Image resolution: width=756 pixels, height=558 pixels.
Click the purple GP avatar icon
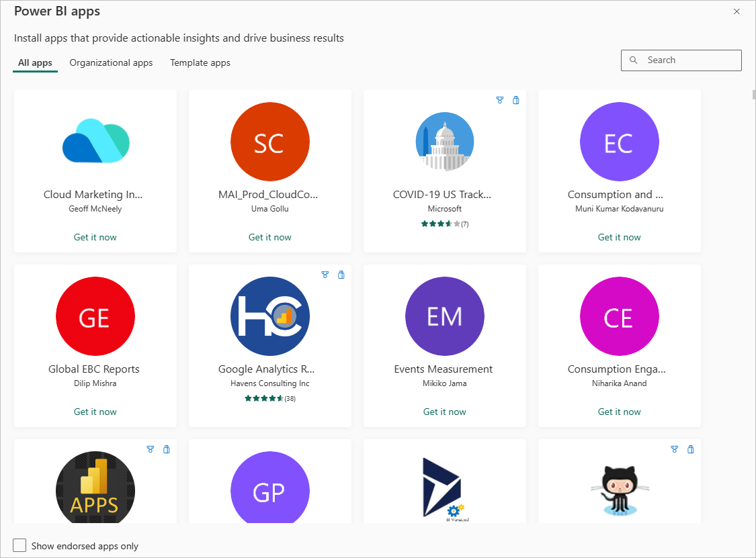click(270, 487)
